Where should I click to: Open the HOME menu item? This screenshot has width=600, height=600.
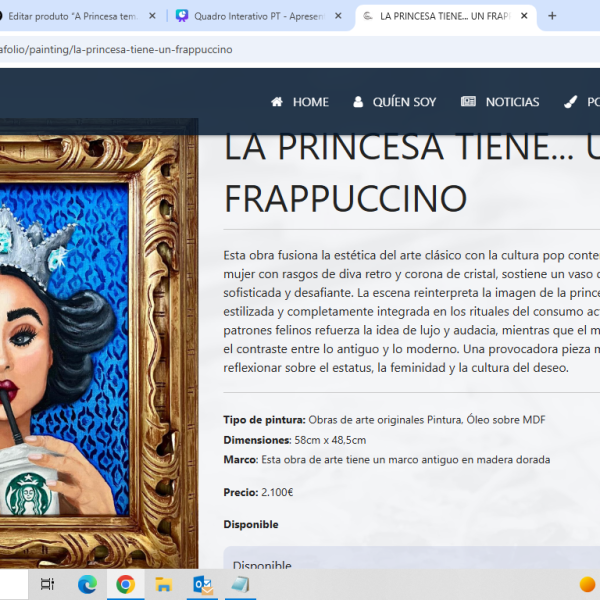click(x=310, y=102)
